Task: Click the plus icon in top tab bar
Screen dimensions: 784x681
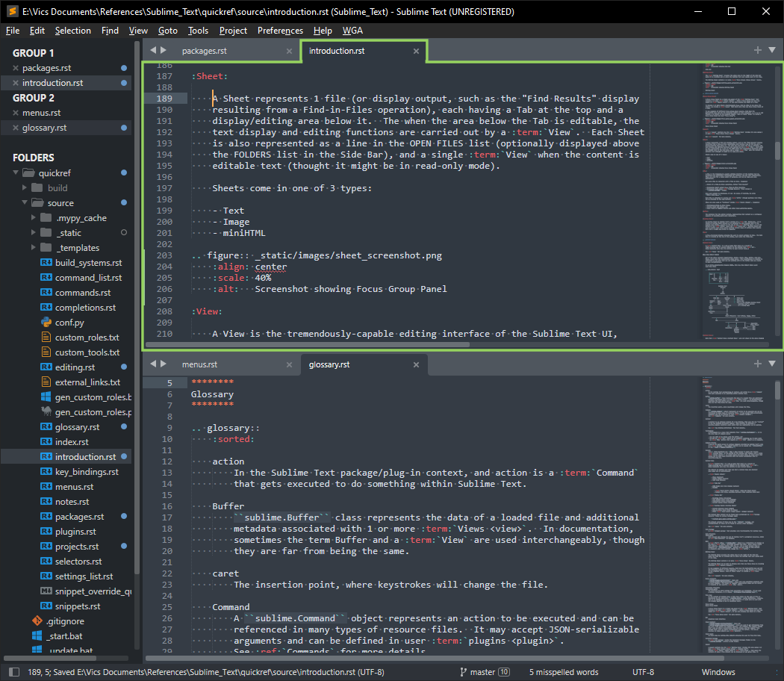Action: (x=757, y=50)
